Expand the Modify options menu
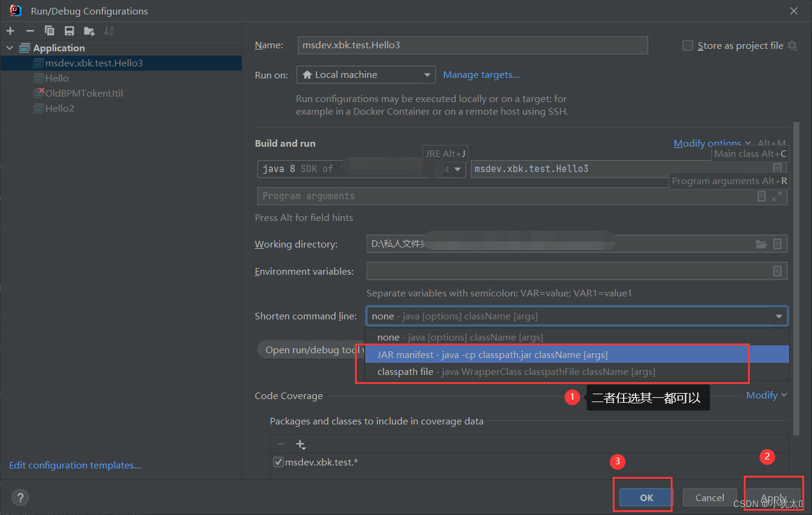This screenshot has width=812, height=515. click(x=712, y=143)
